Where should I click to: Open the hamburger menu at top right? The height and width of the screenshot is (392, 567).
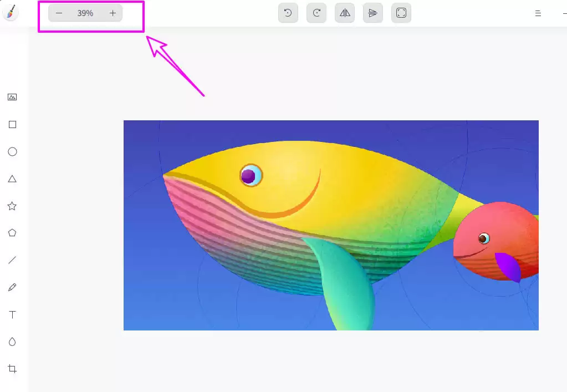(x=537, y=13)
